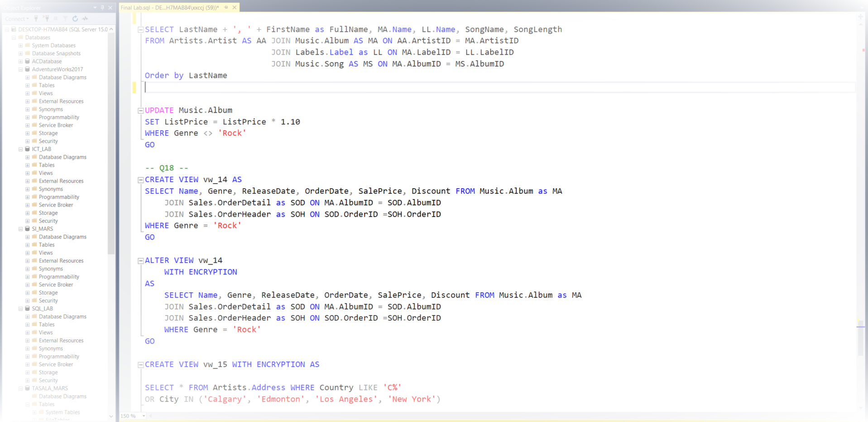Select Service Broker under ICT_LAB

click(56, 205)
